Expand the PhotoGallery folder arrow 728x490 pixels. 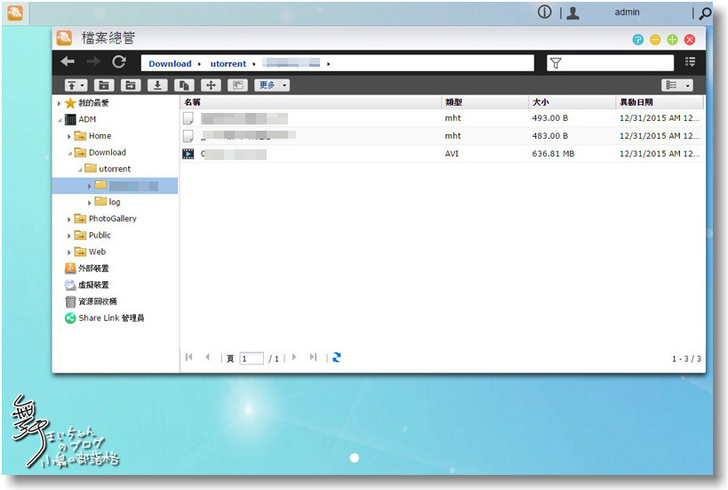coord(69,219)
